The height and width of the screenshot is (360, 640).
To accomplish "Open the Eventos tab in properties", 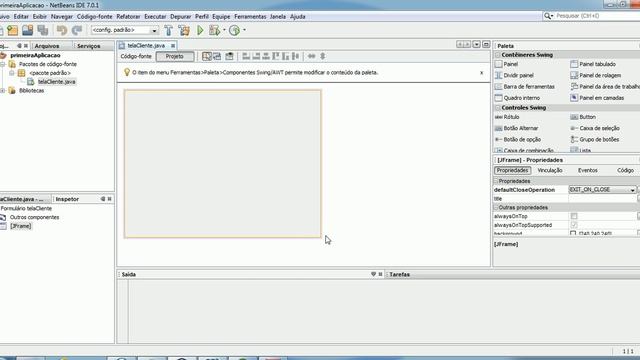I will (588, 170).
